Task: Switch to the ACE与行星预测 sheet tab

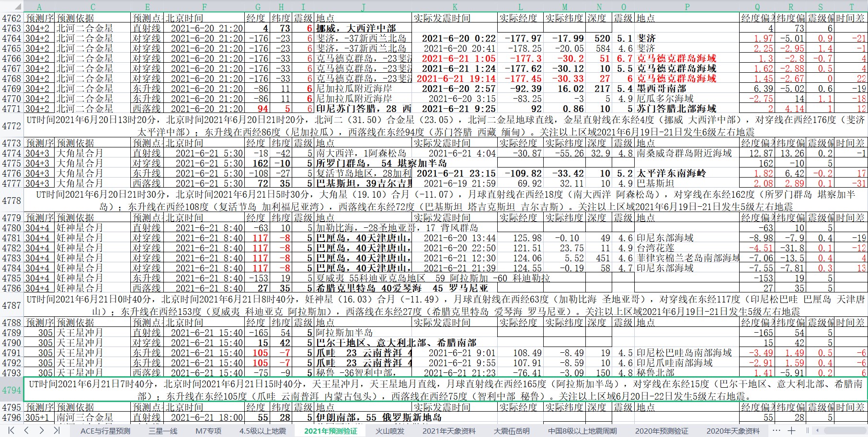Action: click(x=105, y=431)
